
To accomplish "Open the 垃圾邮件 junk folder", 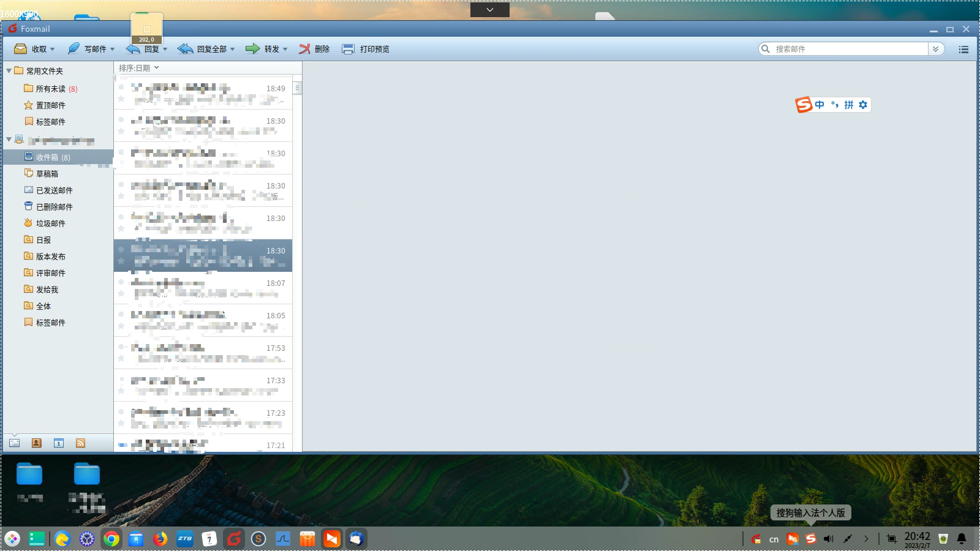I will coord(45,223).
